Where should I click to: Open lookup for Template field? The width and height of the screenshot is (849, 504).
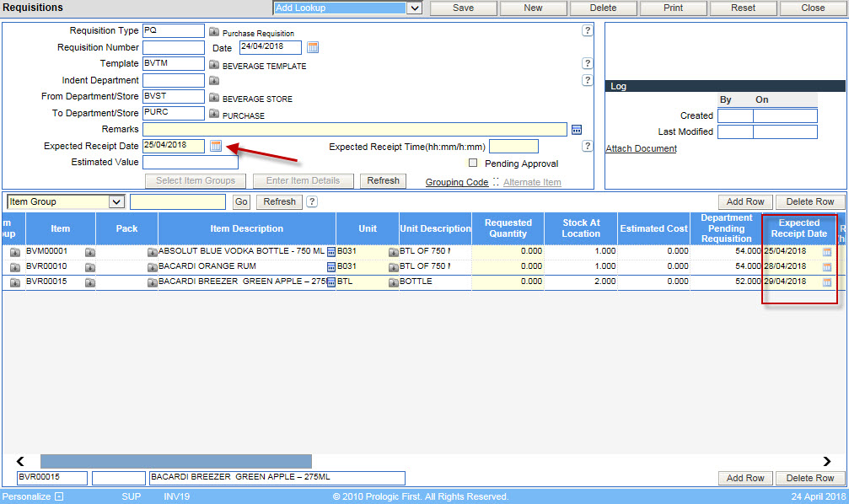(214, 64)
